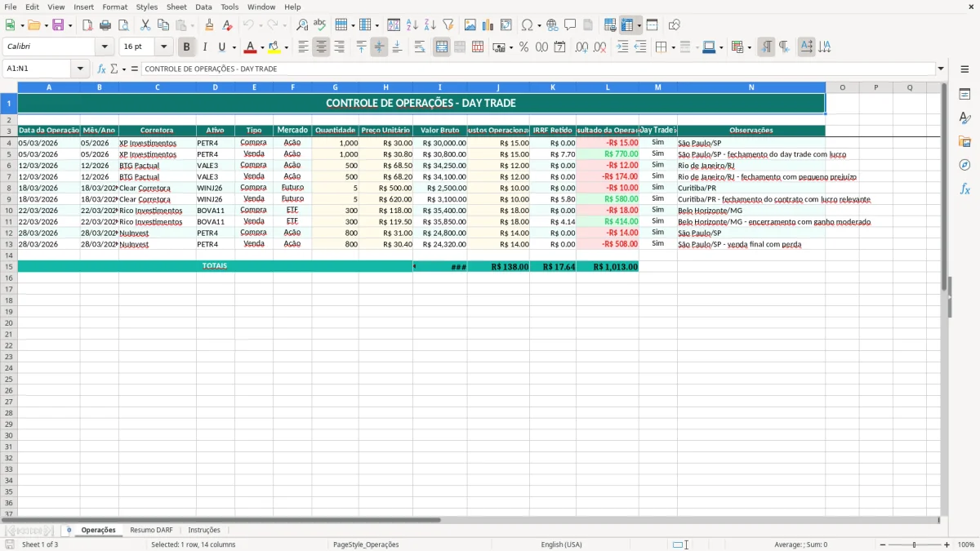Viewport: 980px width, 551px height.
Task: Open the Navigator compass in the sidebar
Action: tap(964, 165)
